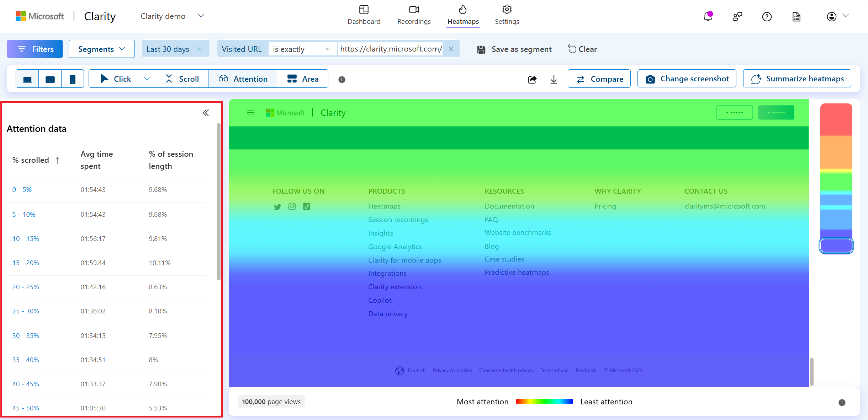Click the Attention data panel scrollbar
Image resolution: width=868 pixels, height=420 pixels.
pos(218,201)
